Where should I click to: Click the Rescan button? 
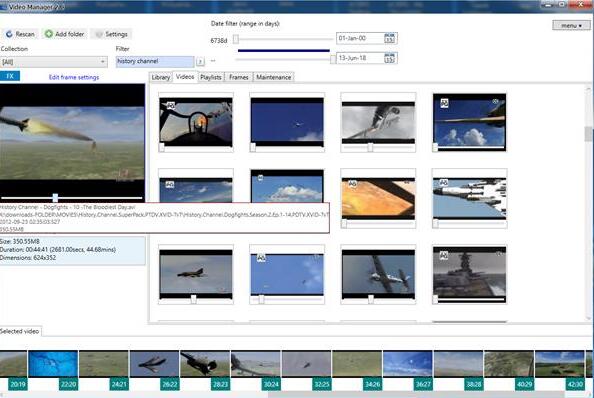[20, 34]
